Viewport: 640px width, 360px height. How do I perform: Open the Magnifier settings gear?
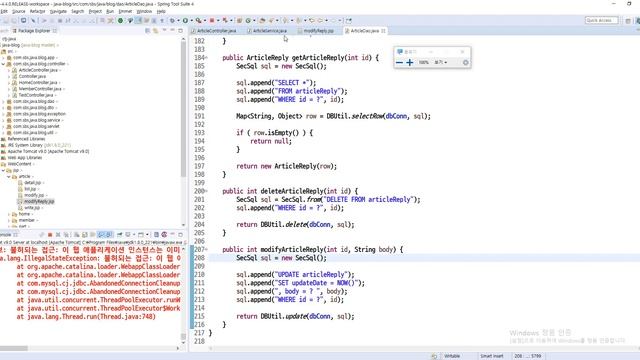[465, 62]
